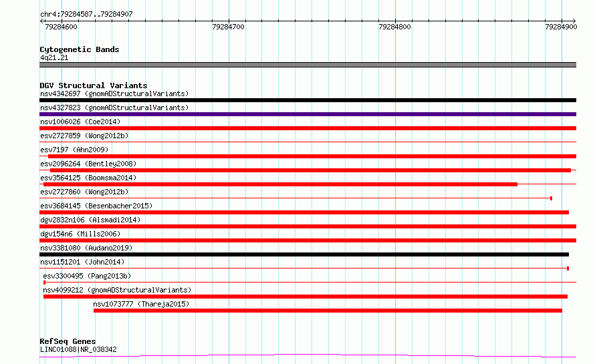
Task: Select the red esv3684145 Besenbacher2015 bar
Action: [x=304, y=212]
